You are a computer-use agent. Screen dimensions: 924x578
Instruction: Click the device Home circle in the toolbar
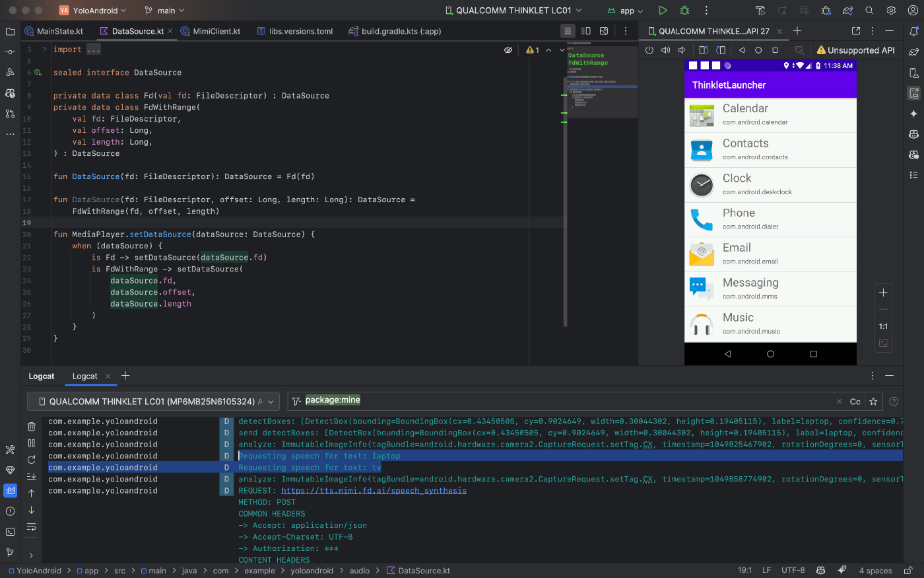758,50
